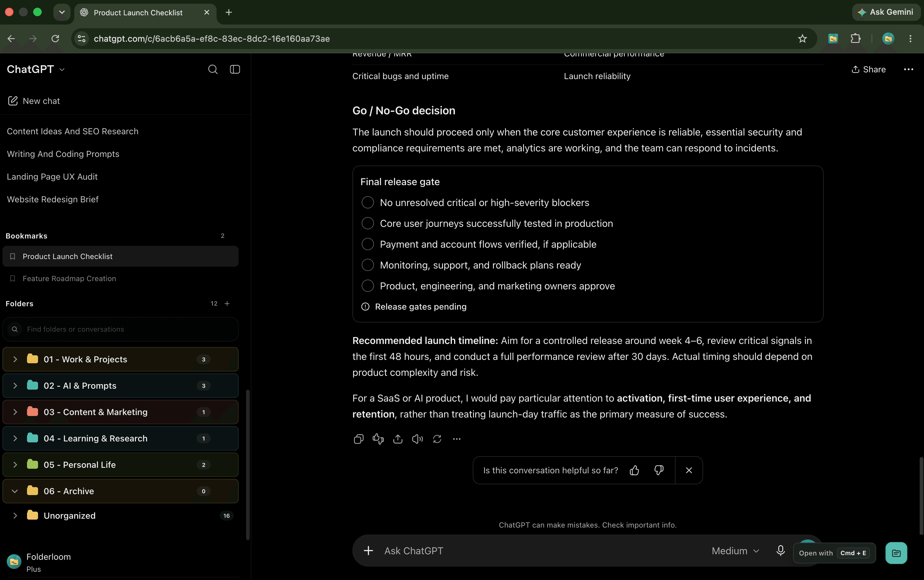Expand the 01 - Work & Projects folder
This screenshot has height=580, width=924.
(x=15, y=359)
